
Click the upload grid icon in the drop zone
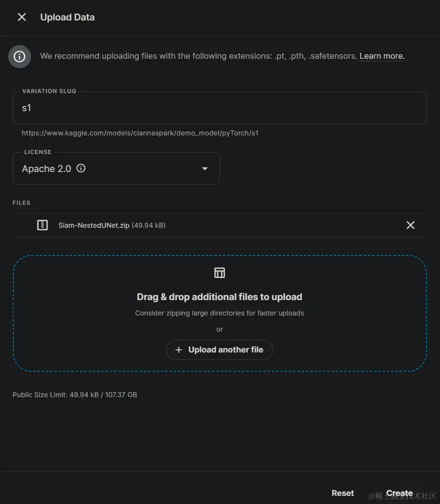coord(219,272)
